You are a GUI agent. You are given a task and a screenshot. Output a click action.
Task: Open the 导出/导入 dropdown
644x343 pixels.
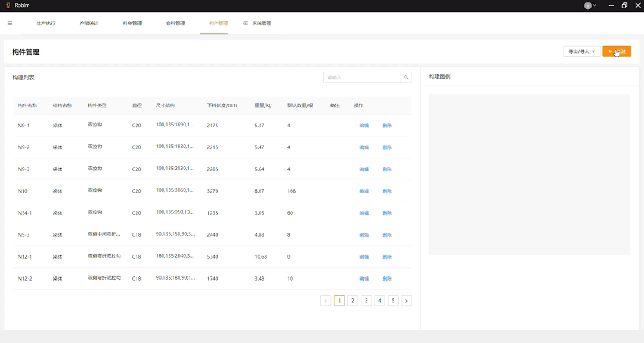[581, 51]
